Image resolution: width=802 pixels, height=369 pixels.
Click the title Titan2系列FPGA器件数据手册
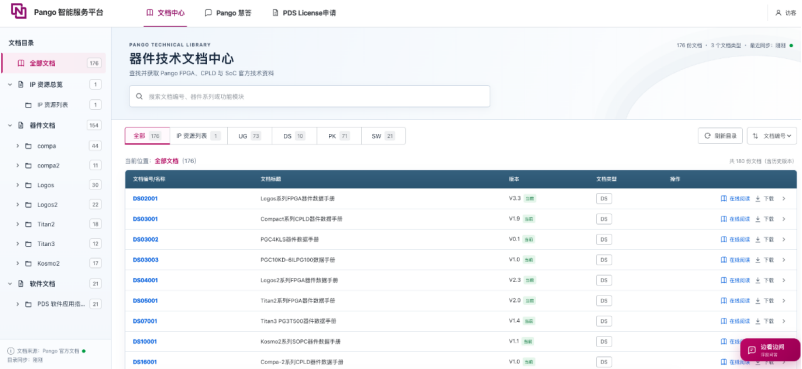pos(298,301)
